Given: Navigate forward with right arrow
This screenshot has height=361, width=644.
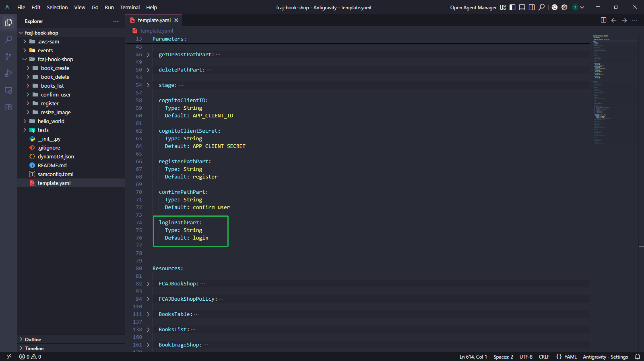Looking at the screenshot, I should click(x=624, y=20).
